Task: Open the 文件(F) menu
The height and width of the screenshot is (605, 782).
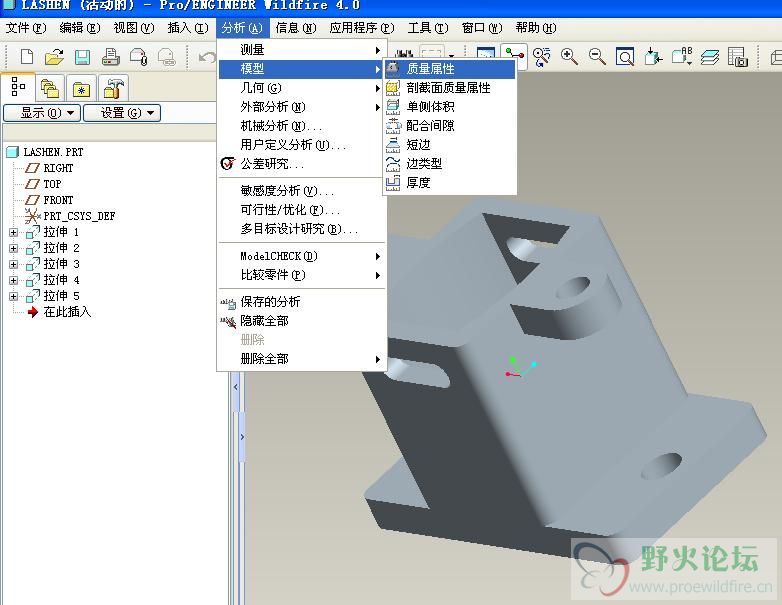Action: pyautogui.click(x=25, y=28)
